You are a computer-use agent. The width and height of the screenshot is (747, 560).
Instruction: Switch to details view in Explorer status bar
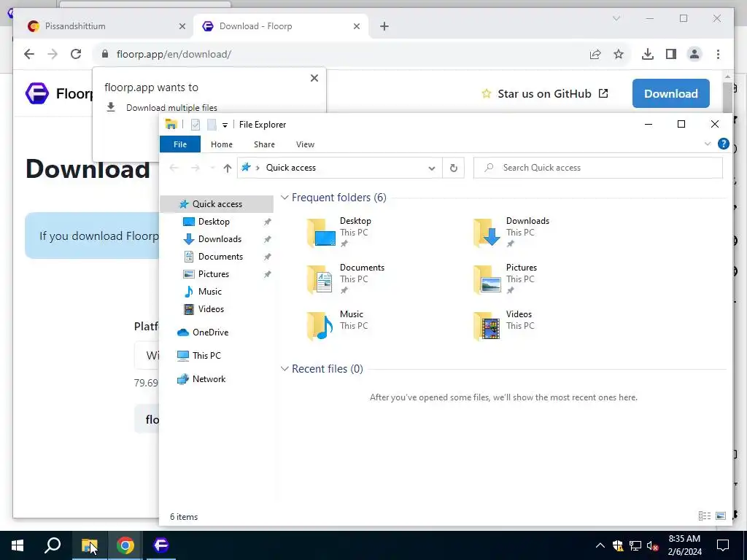point(704,516)
